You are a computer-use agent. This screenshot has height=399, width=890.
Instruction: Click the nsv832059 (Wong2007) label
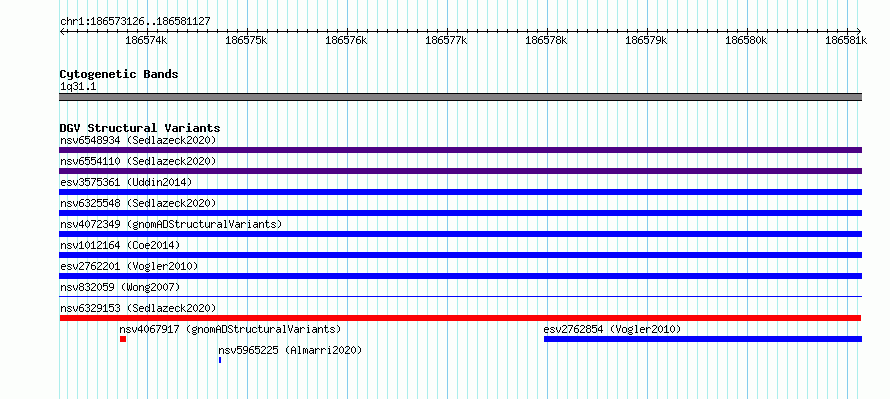tap(120, 287)
